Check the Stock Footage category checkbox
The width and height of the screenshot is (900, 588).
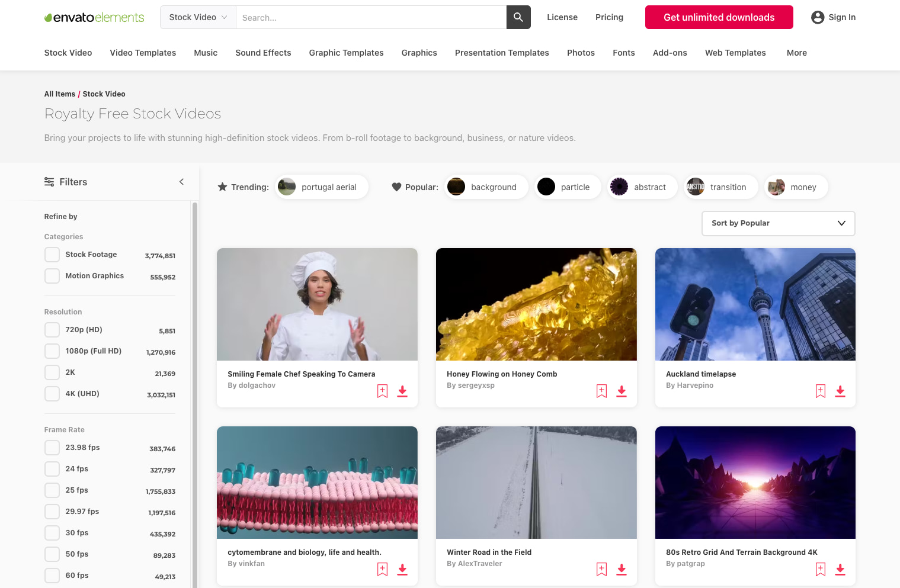(52, 254)
